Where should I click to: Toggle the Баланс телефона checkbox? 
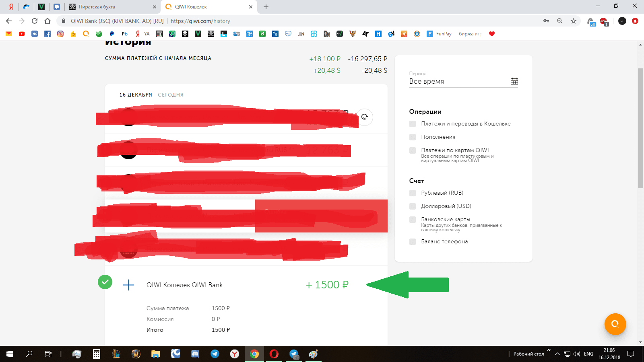click(413, 242)
